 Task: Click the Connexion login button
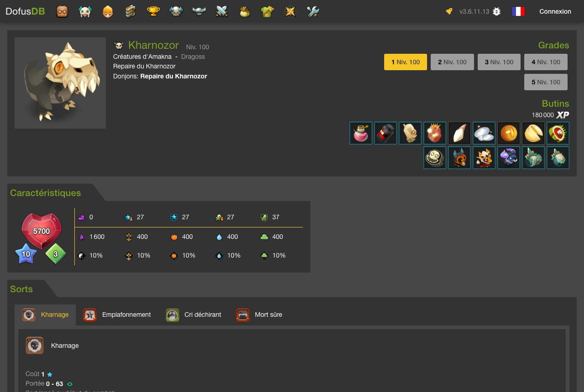(x=555, y=11)
